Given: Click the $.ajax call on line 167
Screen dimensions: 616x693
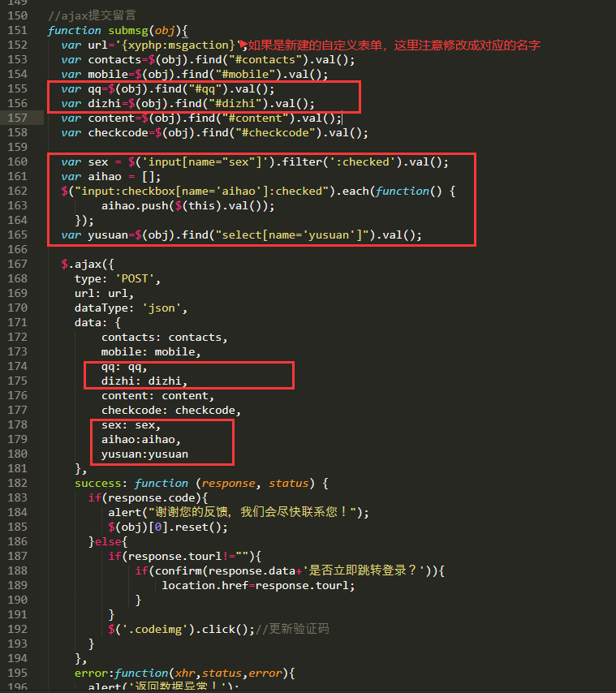Looking at the screenshot, I should 84,264.
